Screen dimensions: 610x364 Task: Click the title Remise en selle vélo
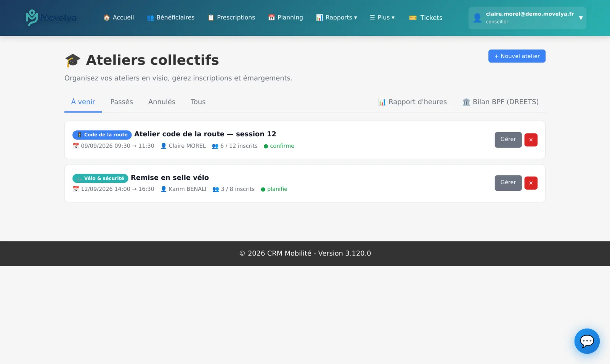(170, 177)
